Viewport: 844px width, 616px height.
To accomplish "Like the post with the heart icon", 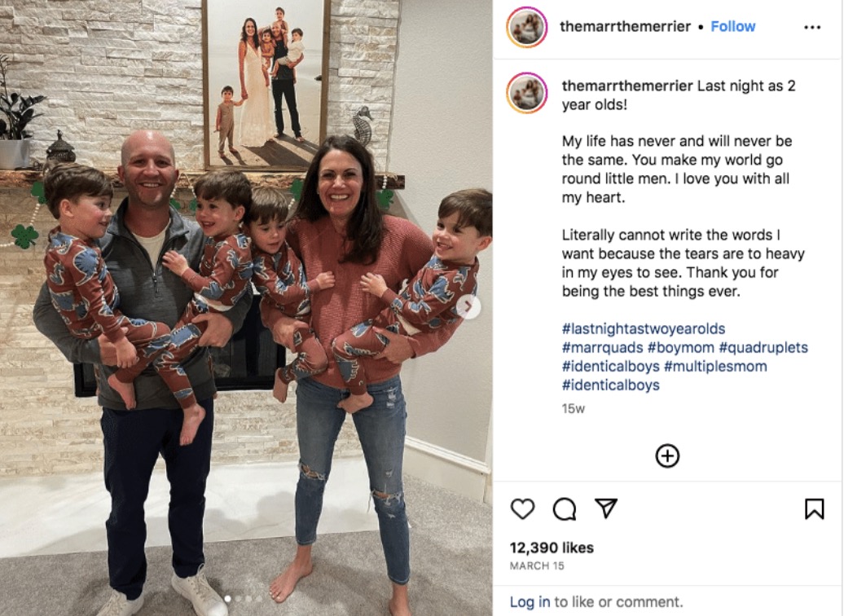I will tap(522, 508).
